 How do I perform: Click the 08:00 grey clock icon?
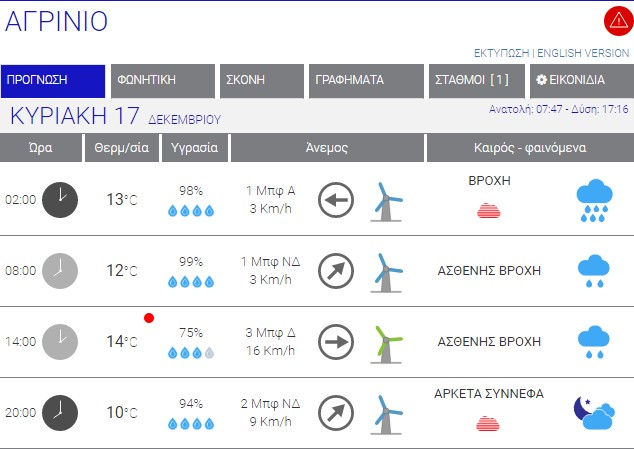[60, 270]
